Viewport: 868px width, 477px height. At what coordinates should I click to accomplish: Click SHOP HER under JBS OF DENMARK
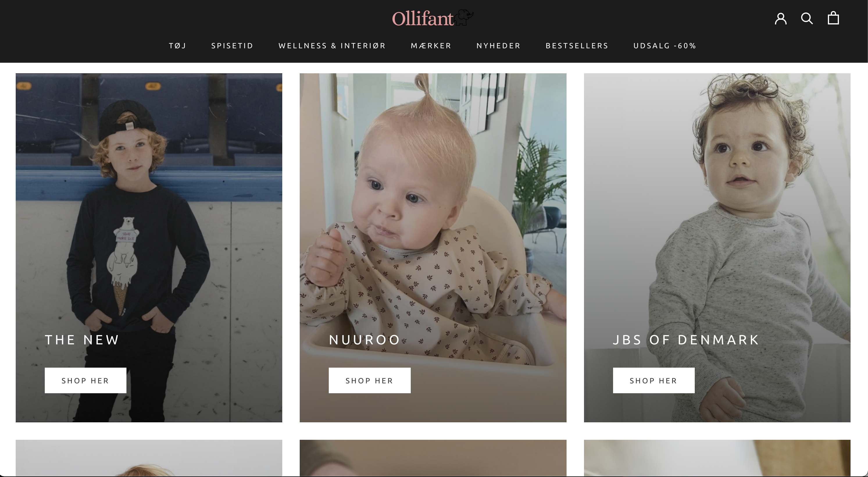(x=654, y=381)
